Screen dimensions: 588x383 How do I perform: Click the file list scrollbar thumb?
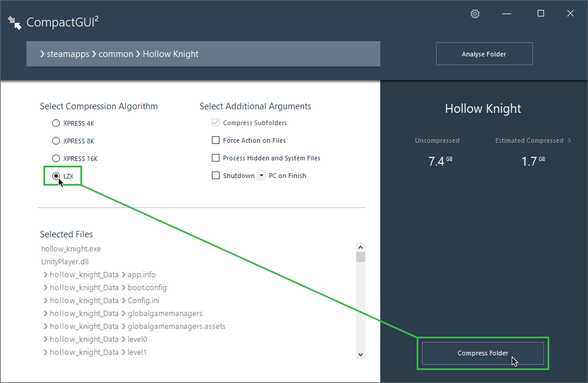click(360, 257)
